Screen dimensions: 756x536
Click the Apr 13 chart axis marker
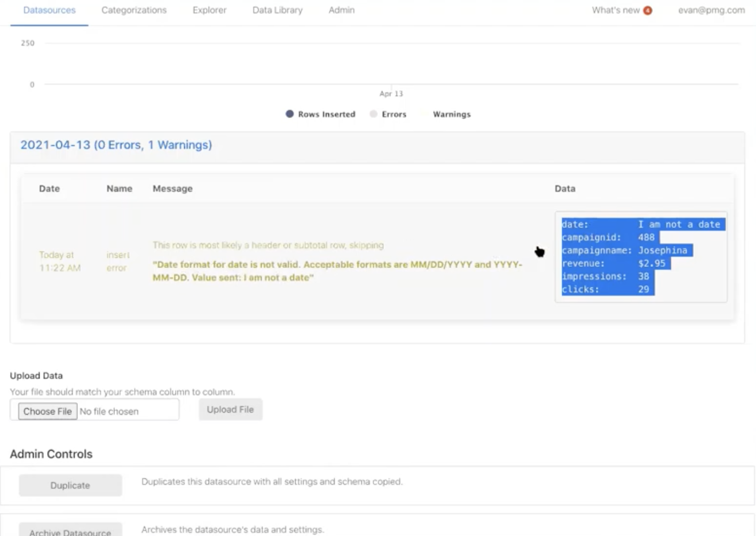(391, 93)
